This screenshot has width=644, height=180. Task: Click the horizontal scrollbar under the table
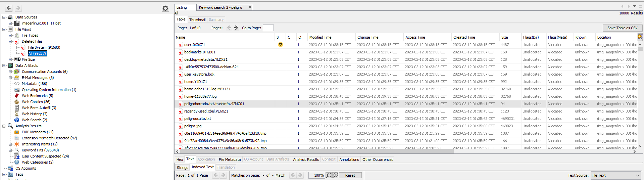pos(315,151)
